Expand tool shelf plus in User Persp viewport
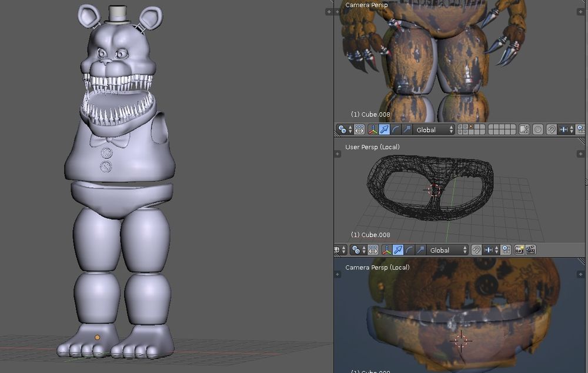 click(338, 154)
